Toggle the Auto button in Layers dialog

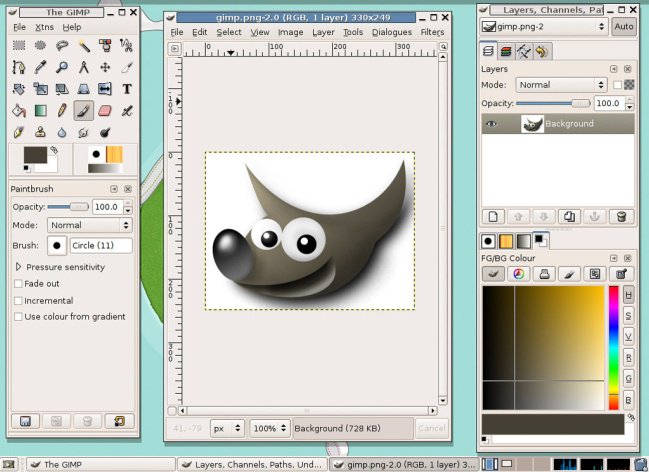(x=623, y=27)
